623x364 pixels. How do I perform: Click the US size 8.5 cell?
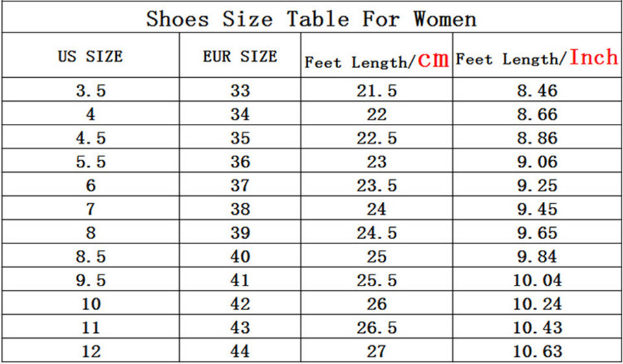coord(90,256)
